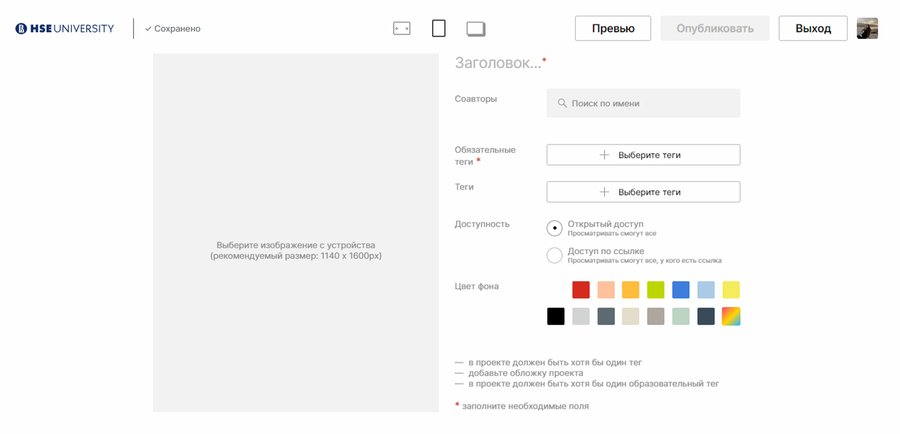Choose the black background color swatch
900x434 pixels.
(x=556, y=316)
